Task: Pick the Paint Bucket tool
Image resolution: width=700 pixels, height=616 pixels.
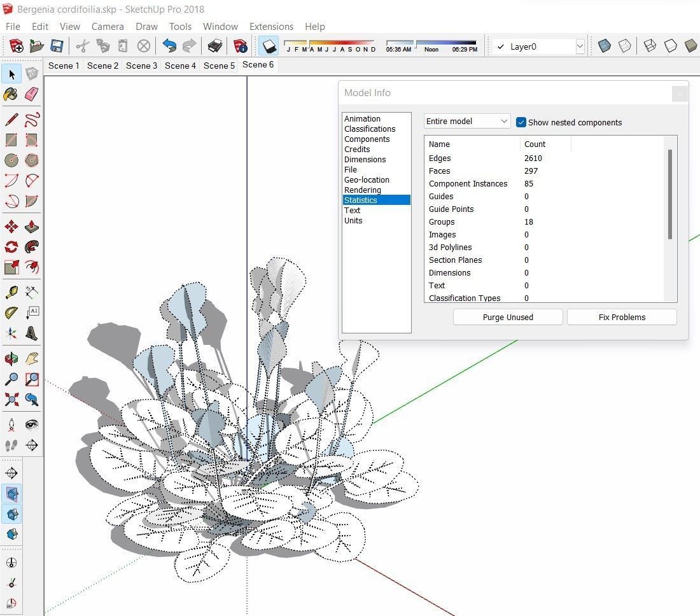Action: point(11,94)
